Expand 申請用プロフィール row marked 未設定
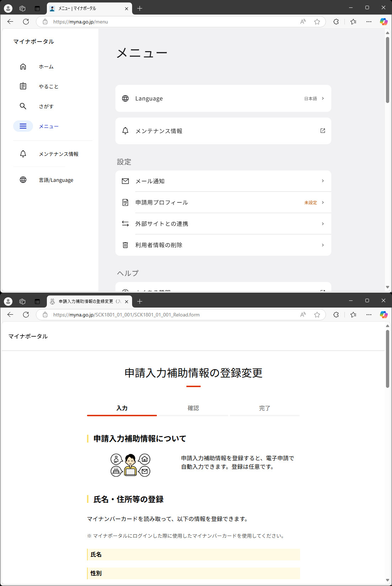Viewport: 392px width, 586px height. (322, 202)
